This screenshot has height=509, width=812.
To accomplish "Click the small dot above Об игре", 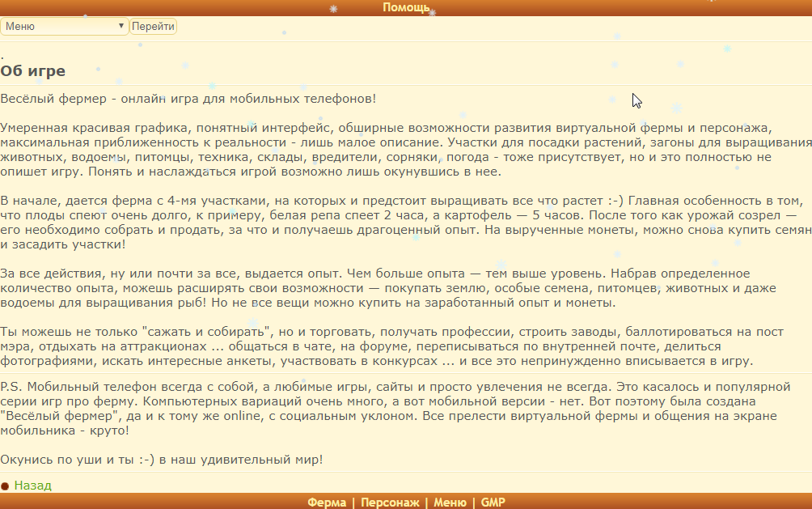I will (2, 57).
